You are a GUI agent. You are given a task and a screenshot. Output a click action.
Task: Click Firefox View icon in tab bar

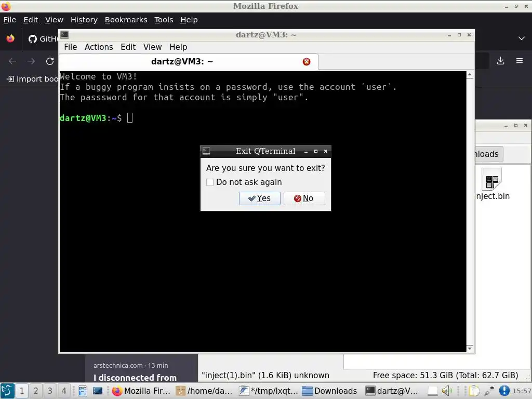(x=10, y=38)
